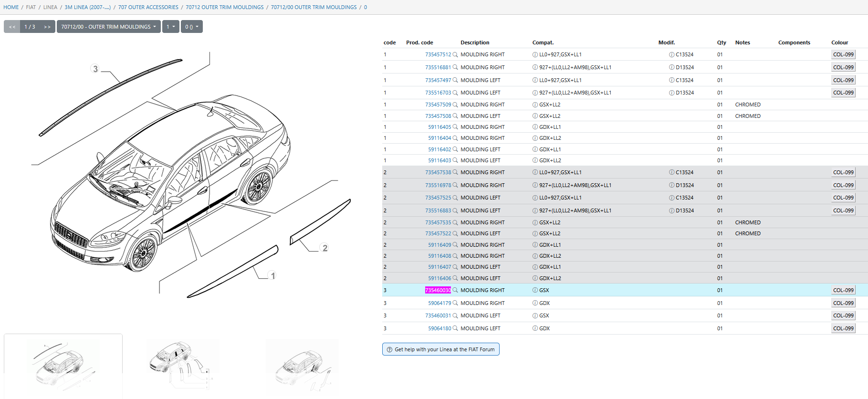The image size is (868, 399).
Task: Click Get help at the FIAT Forum
Action: tap(440, 349)
